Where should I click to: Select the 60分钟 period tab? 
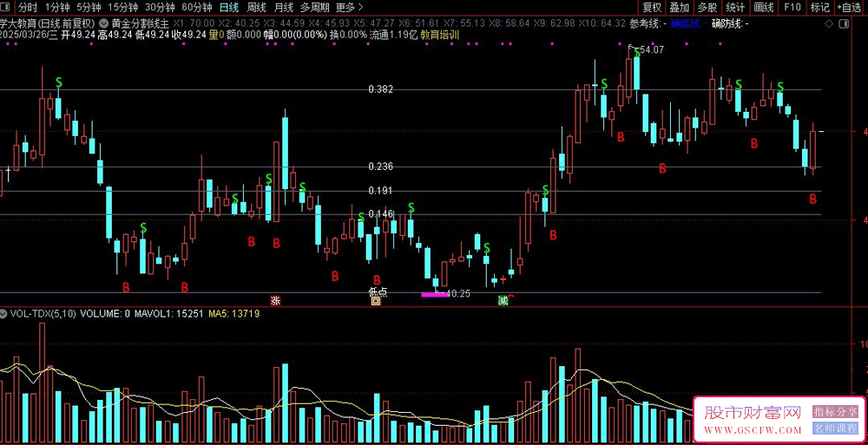pyautogui.click(x=197, y=7)
